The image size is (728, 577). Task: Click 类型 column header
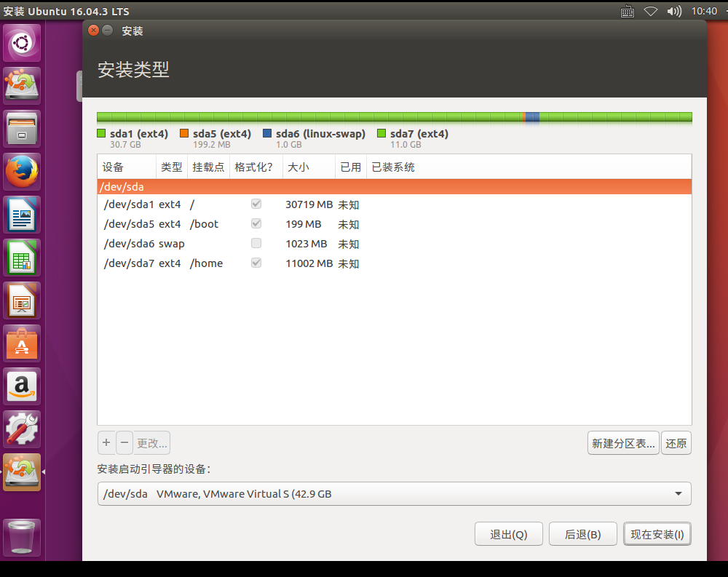(171, 167)
